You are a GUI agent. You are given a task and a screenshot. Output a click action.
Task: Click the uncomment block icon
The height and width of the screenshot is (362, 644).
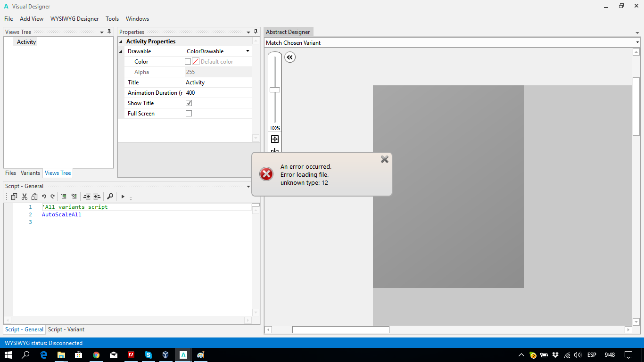[x=74, y=197]
